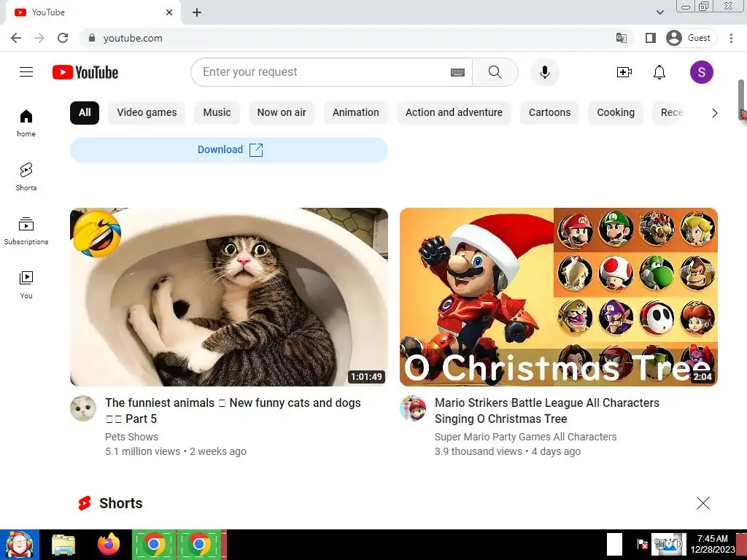Image resolution: width=747 pixels, height=560 pixels.
Task: Select the Action and adventure chip
Action: coord(454,113)
